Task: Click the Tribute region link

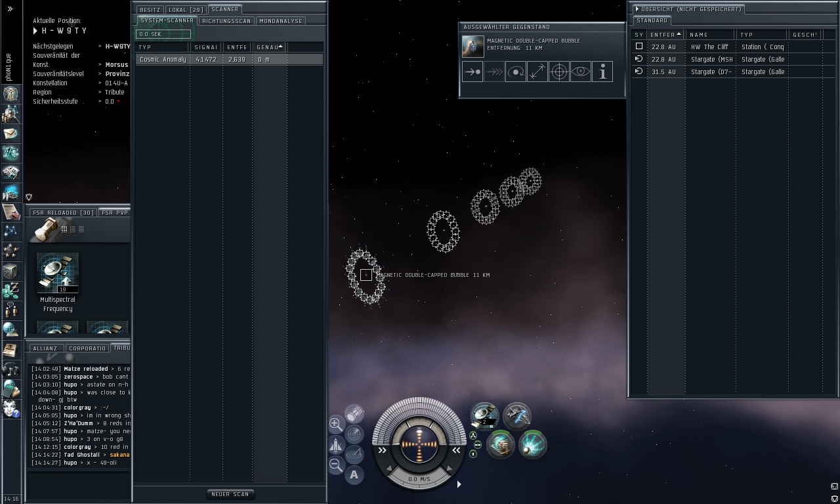Action: click(x=114, y=93)
